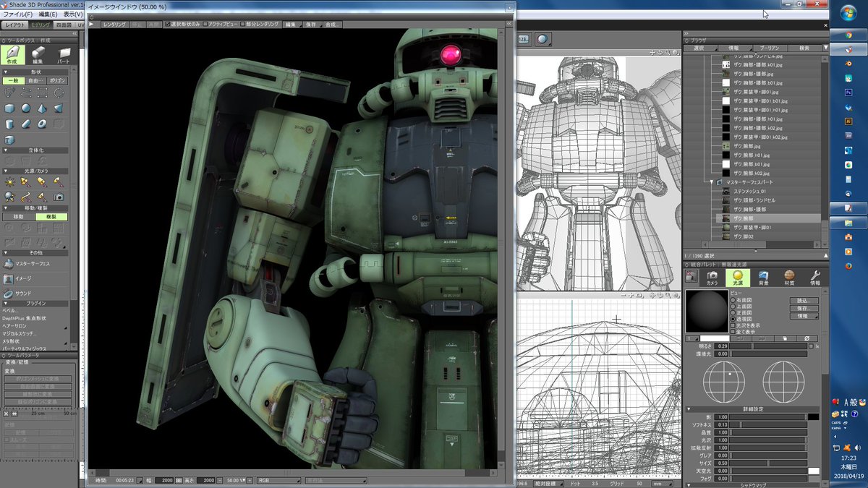Switch palette to カメラ icon
Screen dimensions: 868x488
point(712,278)
